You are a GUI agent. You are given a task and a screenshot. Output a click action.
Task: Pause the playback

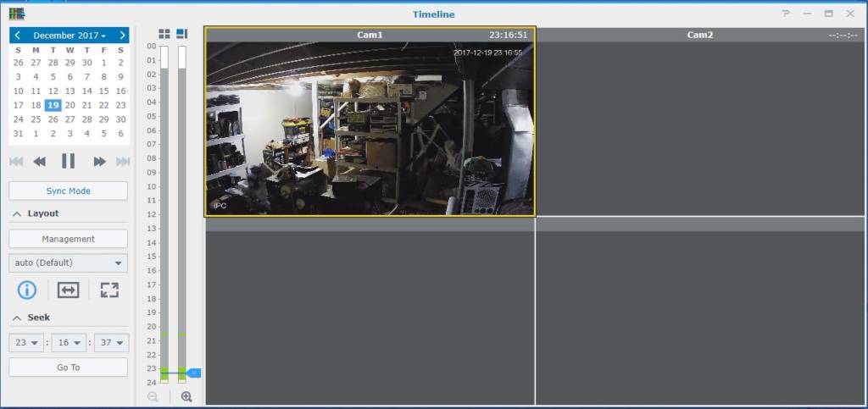[68, 161]
